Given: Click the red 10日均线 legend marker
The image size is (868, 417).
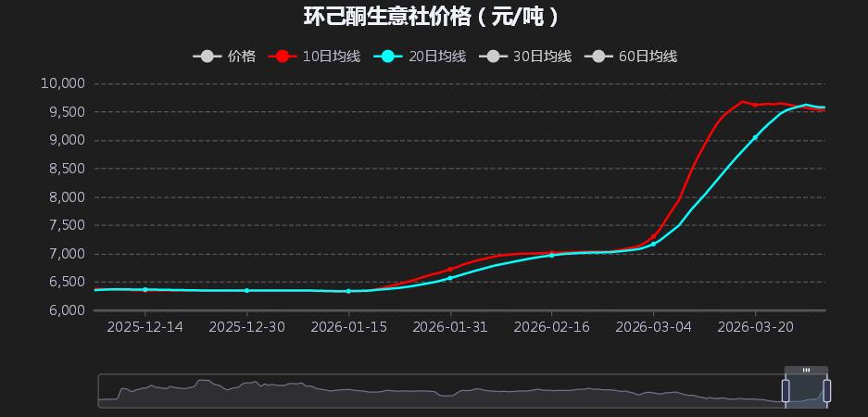Looking at the screenshot, I should (283, 57).
